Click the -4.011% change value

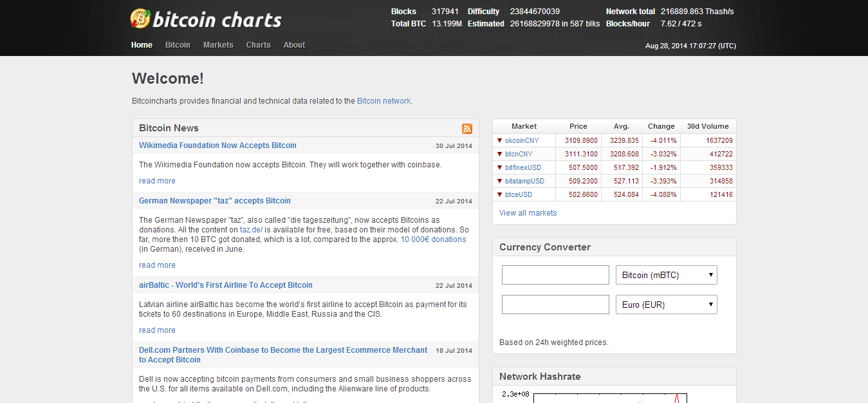(663, 140)
